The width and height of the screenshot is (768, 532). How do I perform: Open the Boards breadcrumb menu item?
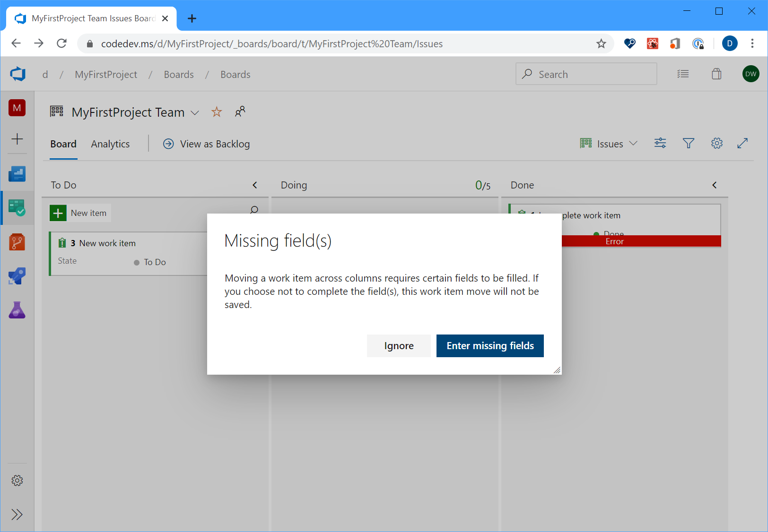(179, 74)
